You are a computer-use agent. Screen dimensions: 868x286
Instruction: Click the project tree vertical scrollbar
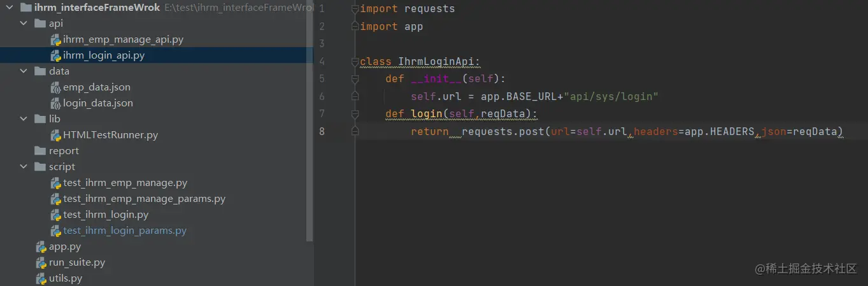pyautogui.click(x=310, y=121)
